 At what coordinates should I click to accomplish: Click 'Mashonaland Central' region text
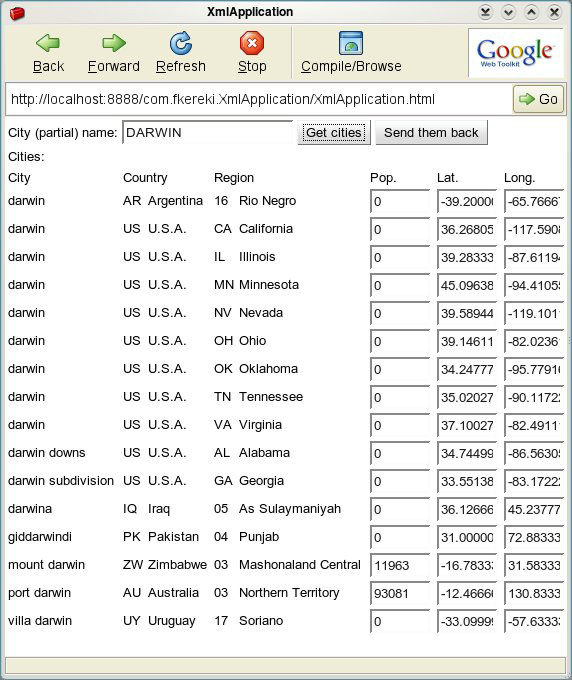300,565
